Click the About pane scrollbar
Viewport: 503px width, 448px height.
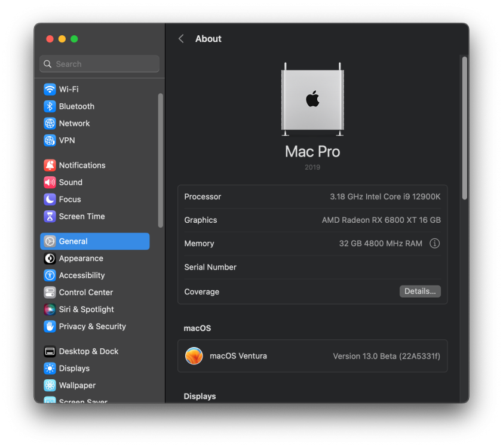coord(465,128)
